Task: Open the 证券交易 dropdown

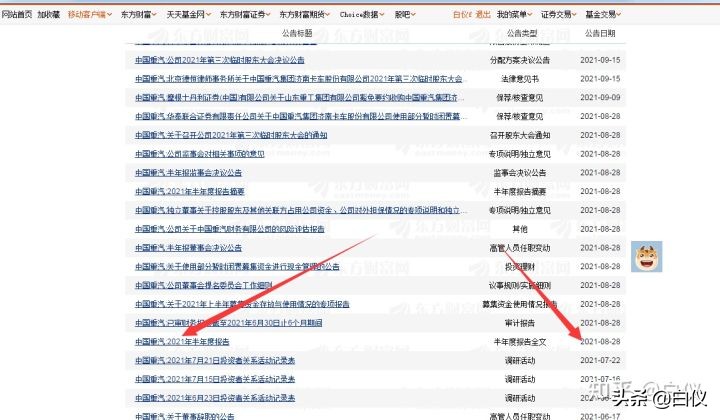Action: click(559, 15)
